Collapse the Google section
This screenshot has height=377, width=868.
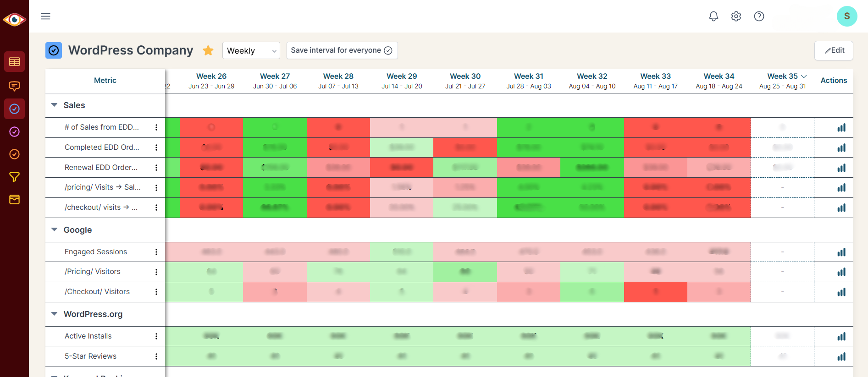click(55, 230)
